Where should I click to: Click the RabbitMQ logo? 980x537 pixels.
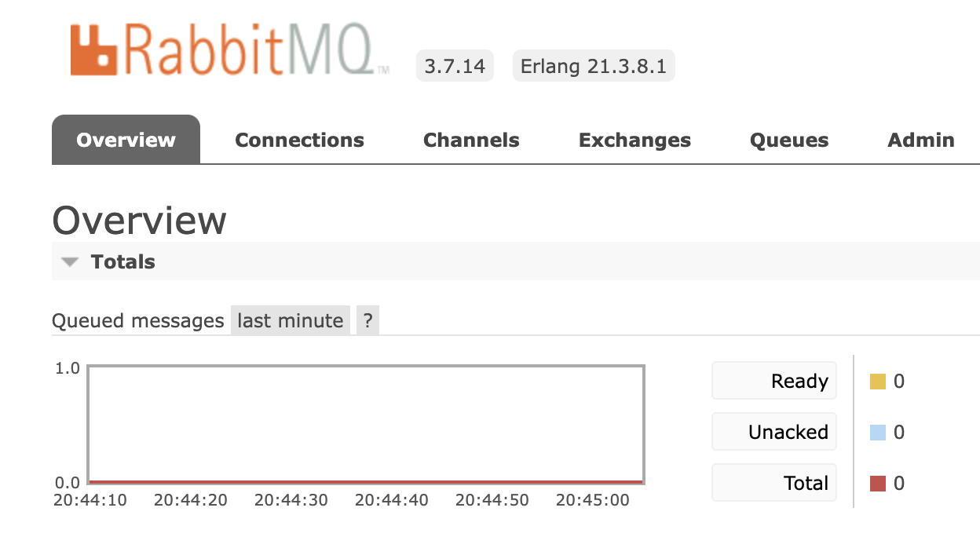click(228, 49)
